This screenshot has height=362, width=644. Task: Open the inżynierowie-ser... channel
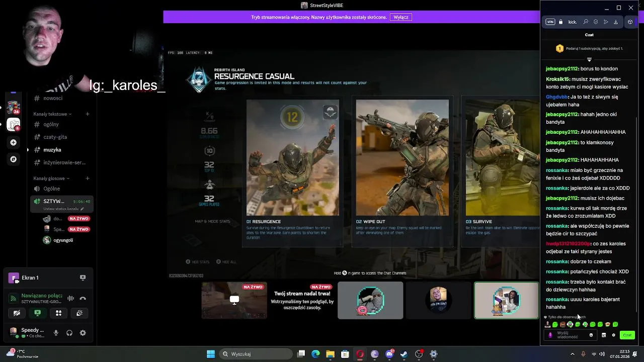(61, 162)
